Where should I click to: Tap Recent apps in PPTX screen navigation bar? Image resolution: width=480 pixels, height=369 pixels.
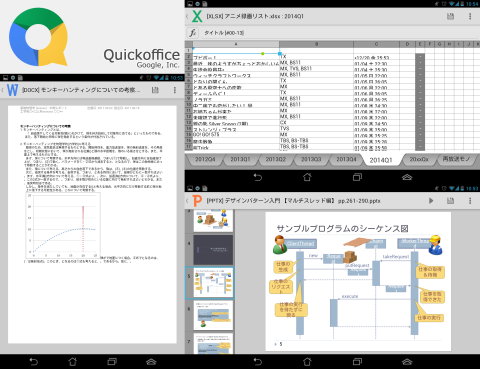(357, 362)
